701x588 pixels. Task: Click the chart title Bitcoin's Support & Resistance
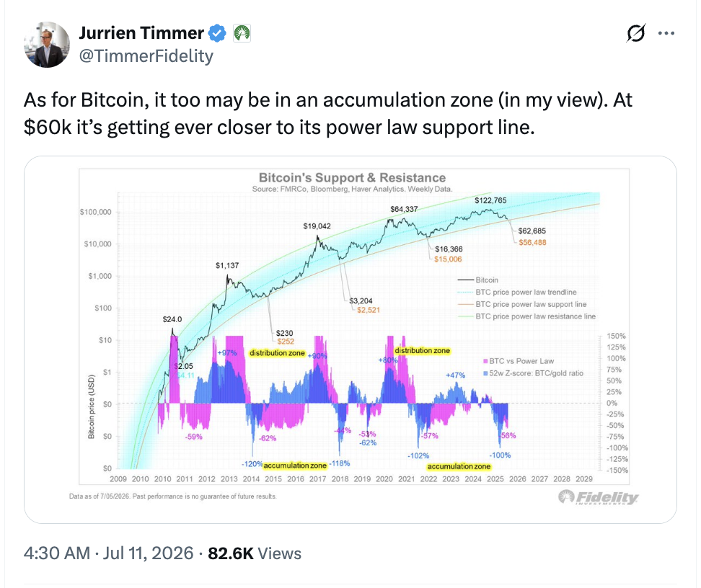point(352,177)
